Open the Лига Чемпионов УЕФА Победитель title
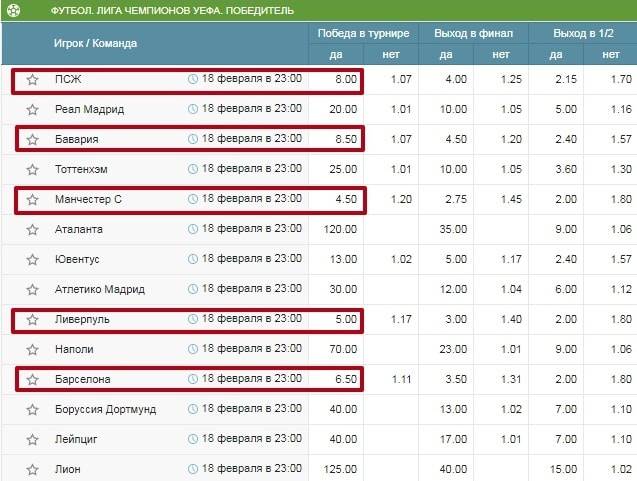Screen dimensions: 637x481 [x=172, y=10]
